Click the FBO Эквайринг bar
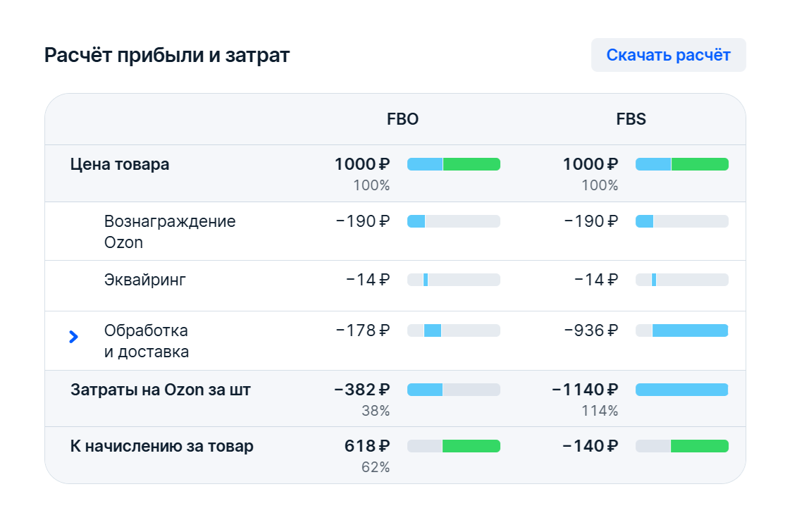Screen dimensions: 792x532 pyautogui.click(x=454, y=280)
